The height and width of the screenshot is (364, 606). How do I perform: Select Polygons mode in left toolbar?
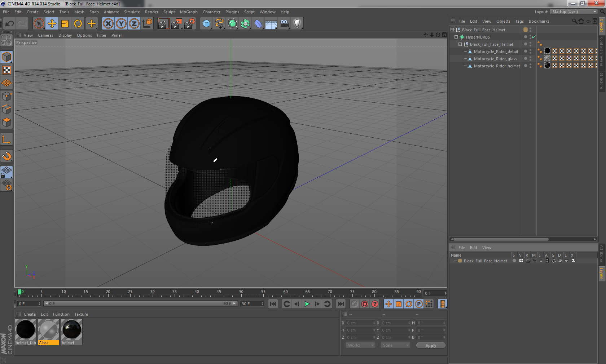pyautogui.click(x=7, y=123)
